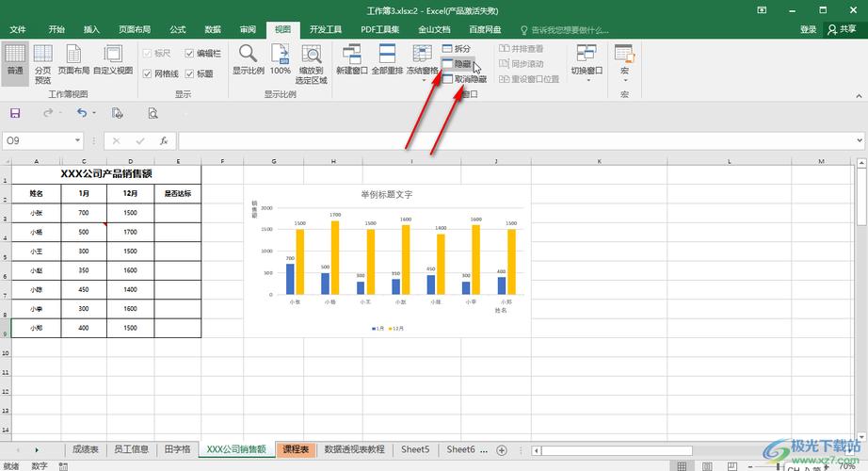Image resolution: width=868 pixels, height=471 pixels.
Task: Click the print preview magnifier icon
Action: coord(153,113)
